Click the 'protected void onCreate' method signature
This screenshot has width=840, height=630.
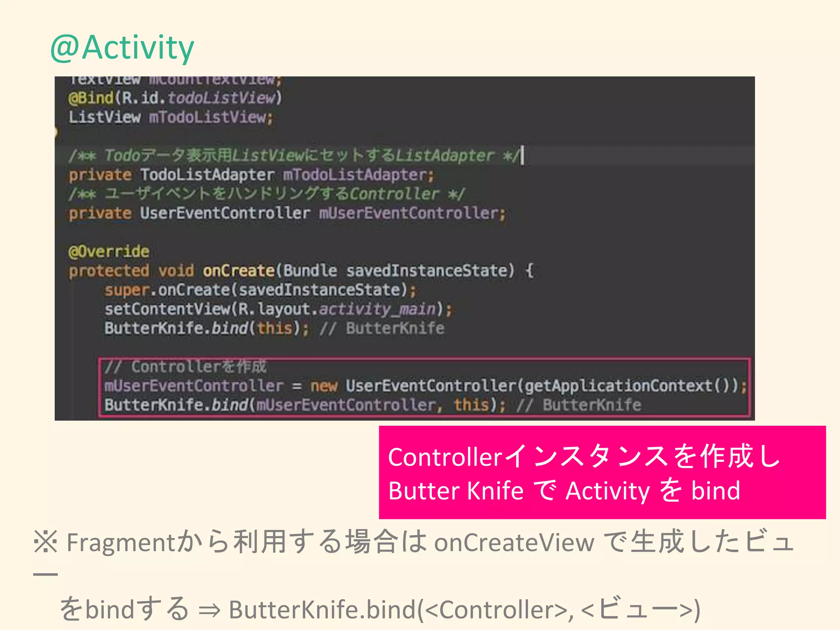tap(301, 271)
